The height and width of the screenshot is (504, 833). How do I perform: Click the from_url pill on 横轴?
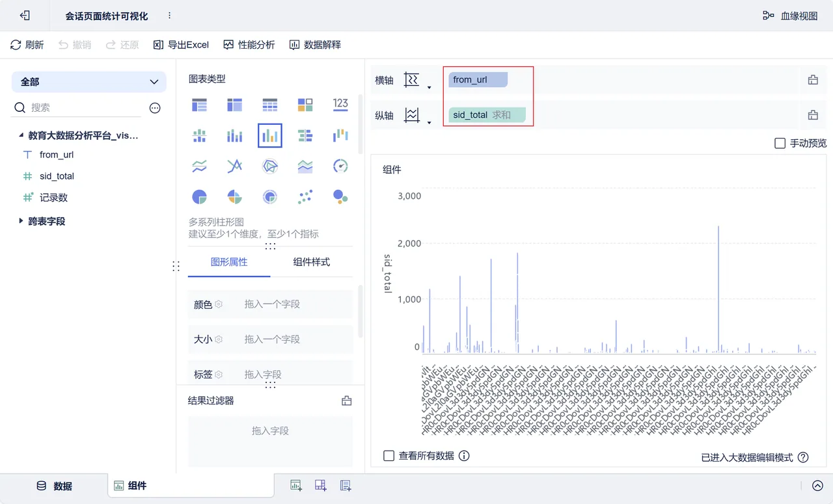478,80
